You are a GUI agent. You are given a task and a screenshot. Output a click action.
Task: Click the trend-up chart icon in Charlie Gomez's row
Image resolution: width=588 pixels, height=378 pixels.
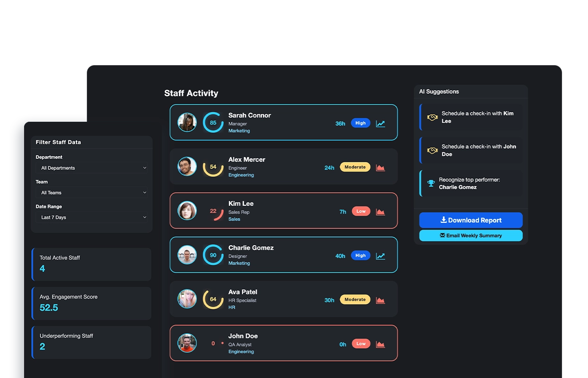pos(380,256)
